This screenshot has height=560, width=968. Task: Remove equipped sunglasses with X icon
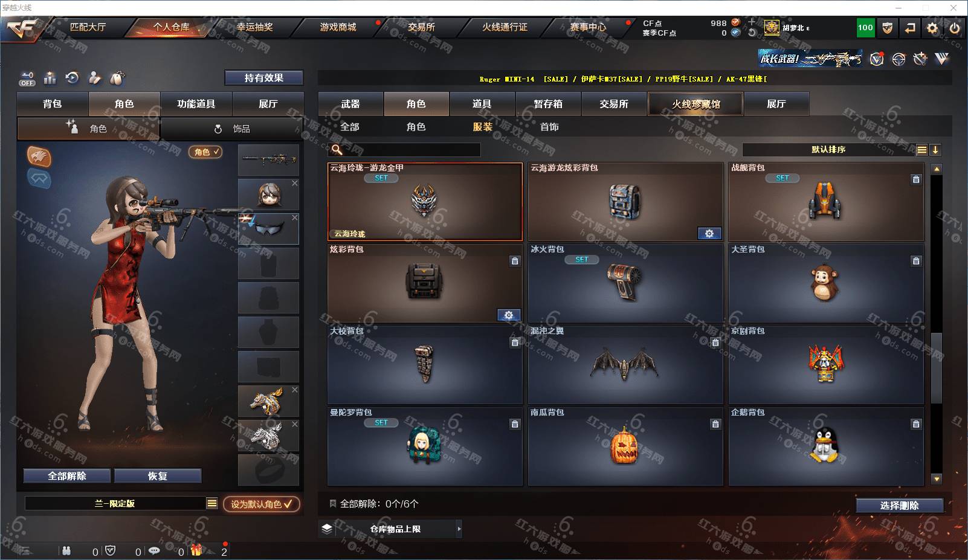coord(295,217)
